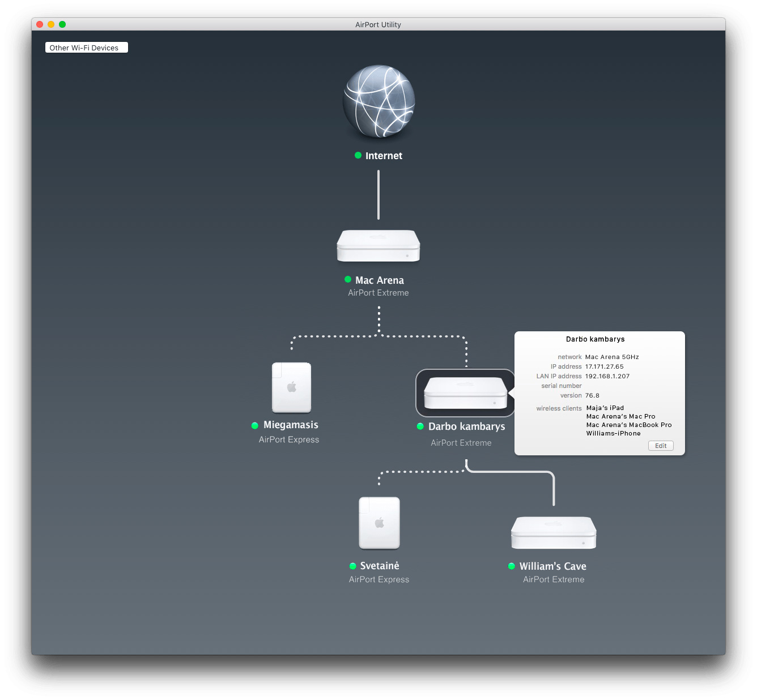Click AirPort Extreme under William's Cave
757x700 pixels.
[x=554, y=579]
